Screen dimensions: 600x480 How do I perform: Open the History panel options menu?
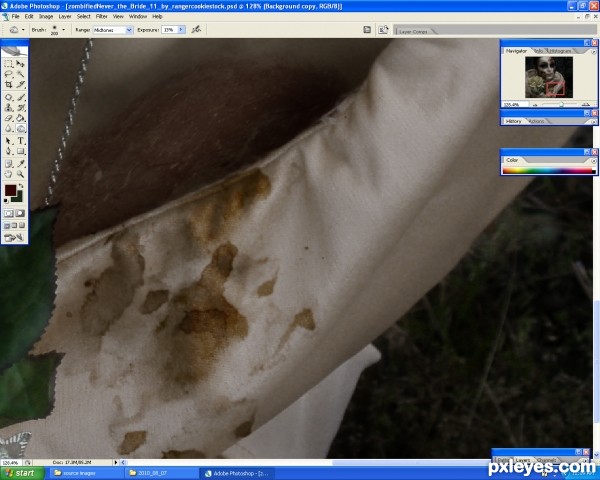pyautogui.click(x=593, y=121)
